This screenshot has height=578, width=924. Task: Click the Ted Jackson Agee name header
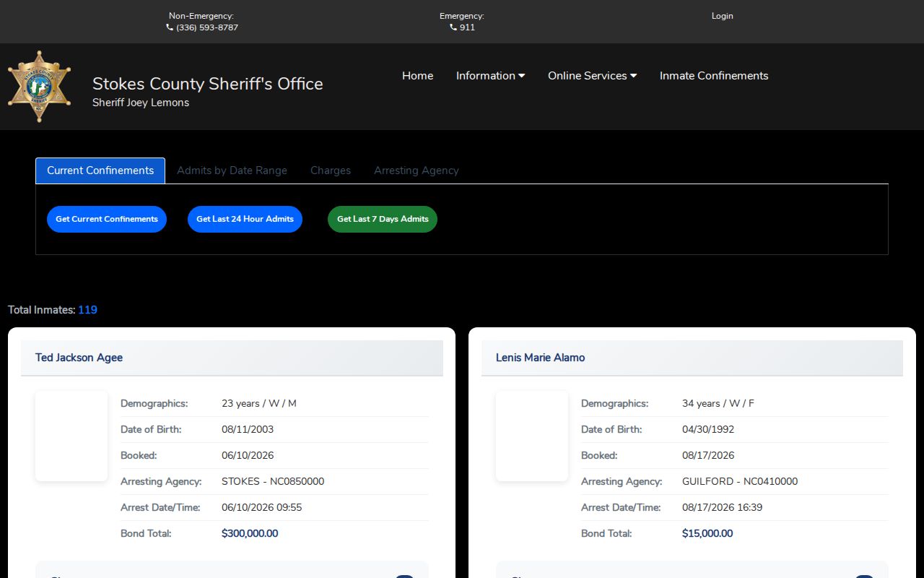(232, 358)
